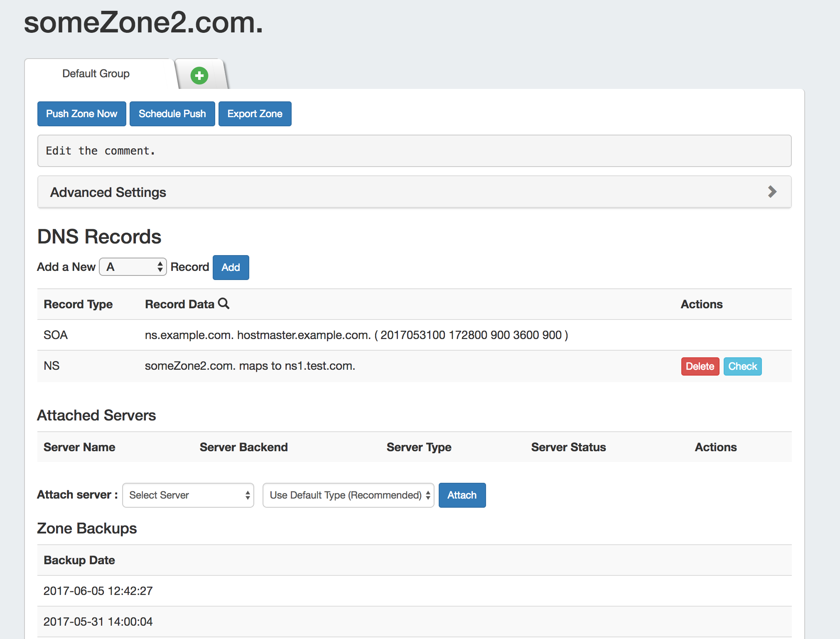
Task: Click the Advanced Settings heading
Action: (x=108, y=192)
